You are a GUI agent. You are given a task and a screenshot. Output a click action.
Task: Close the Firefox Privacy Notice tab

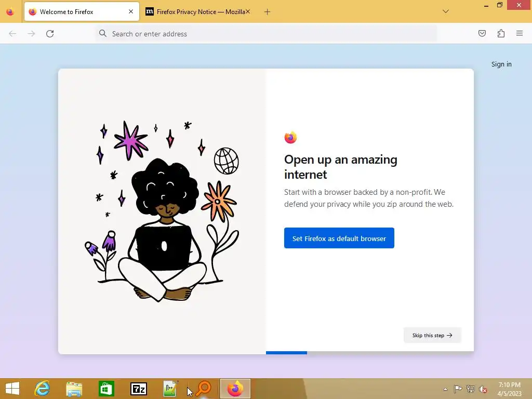point(248,11)
